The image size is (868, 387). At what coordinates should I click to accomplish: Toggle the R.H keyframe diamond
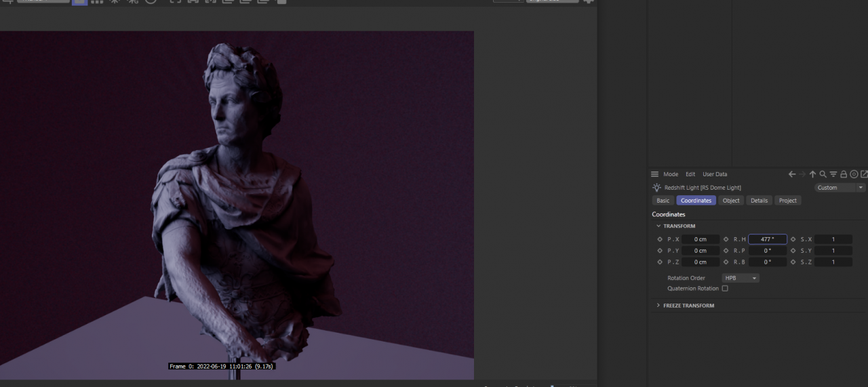pyautogui.click(x=726, y=239)
